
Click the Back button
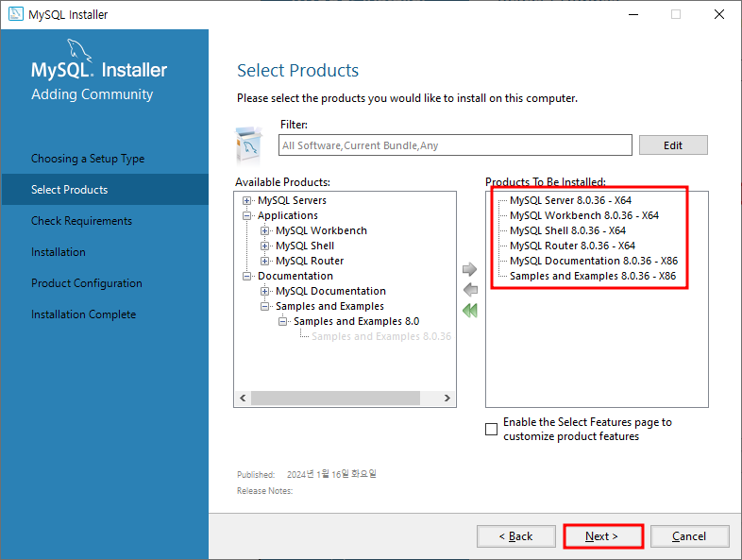[x=515, y=536]
